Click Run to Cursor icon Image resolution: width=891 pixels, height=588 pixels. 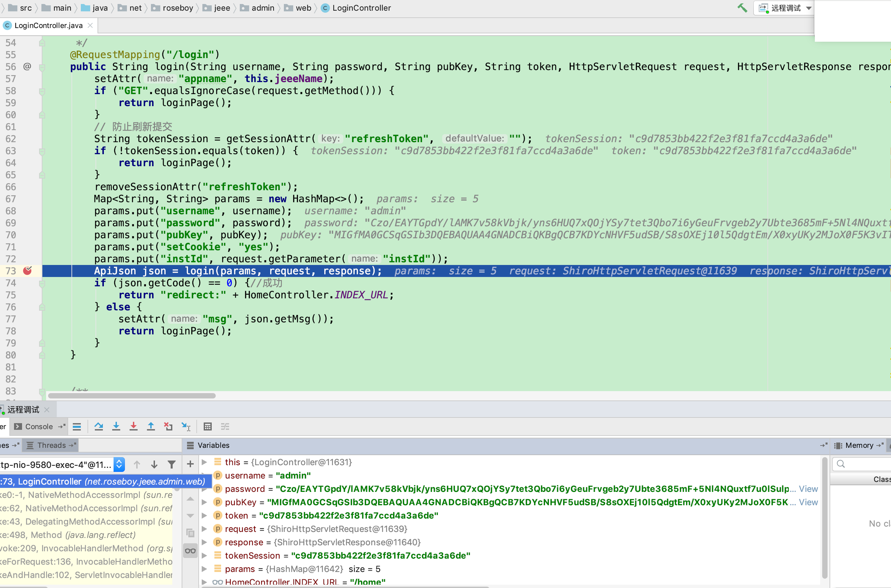pos(186,427)
